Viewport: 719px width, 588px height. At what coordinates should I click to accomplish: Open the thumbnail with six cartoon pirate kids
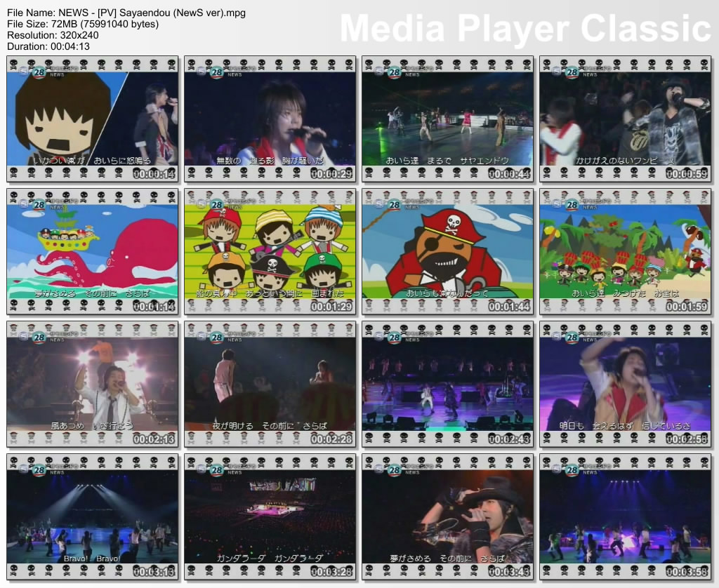pos(270,252)
